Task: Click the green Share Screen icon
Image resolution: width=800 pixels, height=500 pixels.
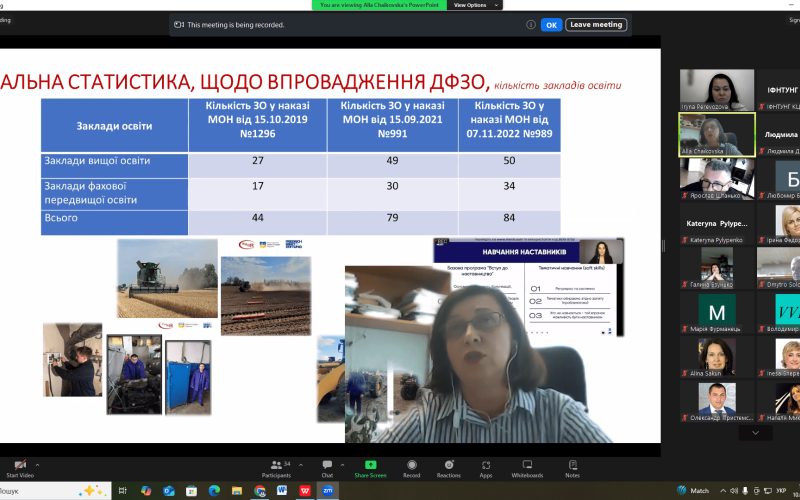Action: pyautogui.click(x=370, y=465)
